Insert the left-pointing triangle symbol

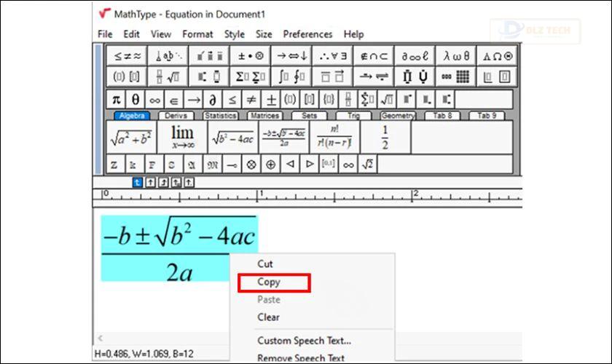[291, 165]
